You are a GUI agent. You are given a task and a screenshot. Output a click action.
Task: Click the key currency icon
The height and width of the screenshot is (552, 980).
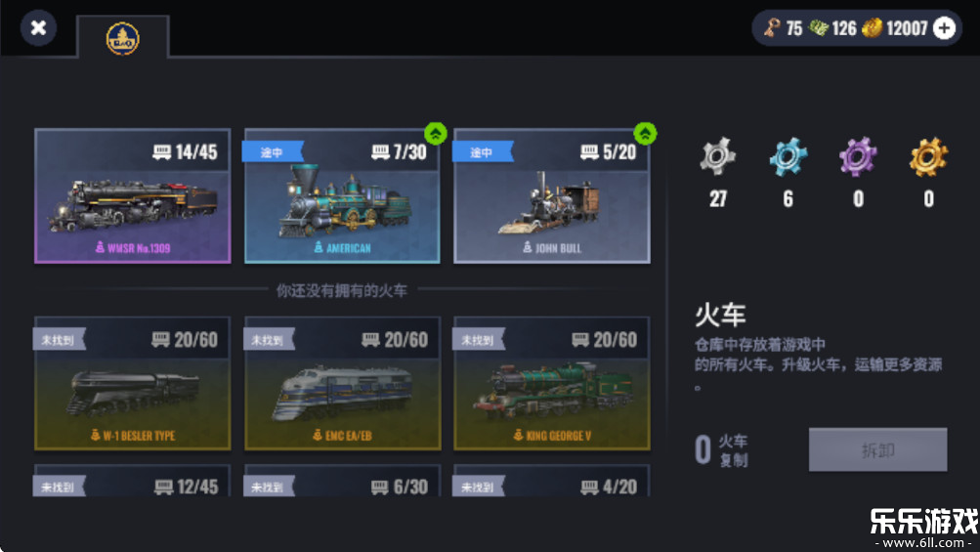coord(772,28)
